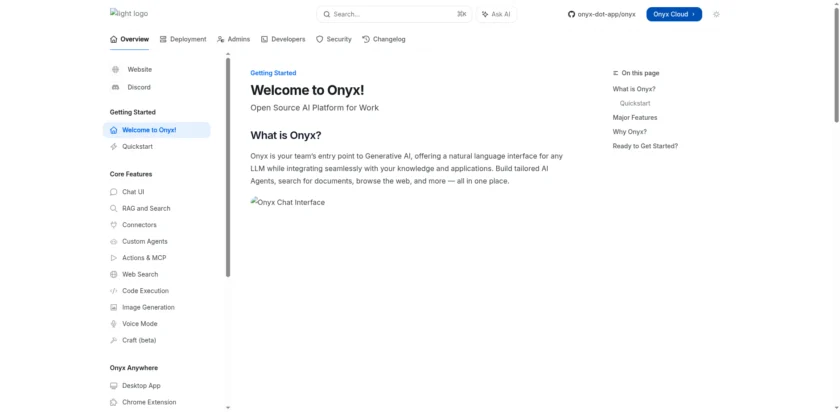Open the onyx-dot-app/onyx repository link

(x=602, y=14)
